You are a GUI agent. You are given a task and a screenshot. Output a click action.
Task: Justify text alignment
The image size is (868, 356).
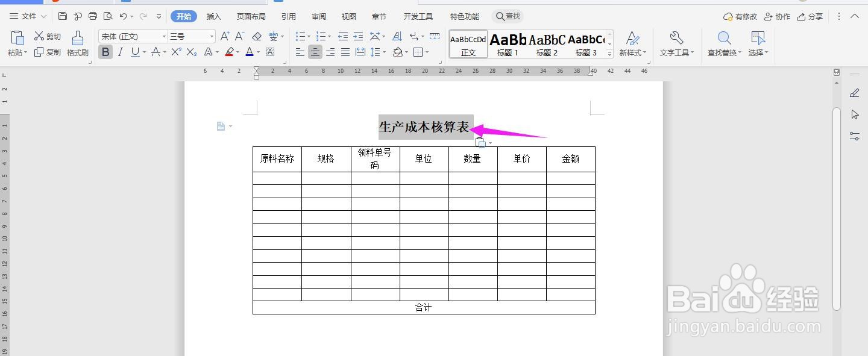[x=345, y=52]
